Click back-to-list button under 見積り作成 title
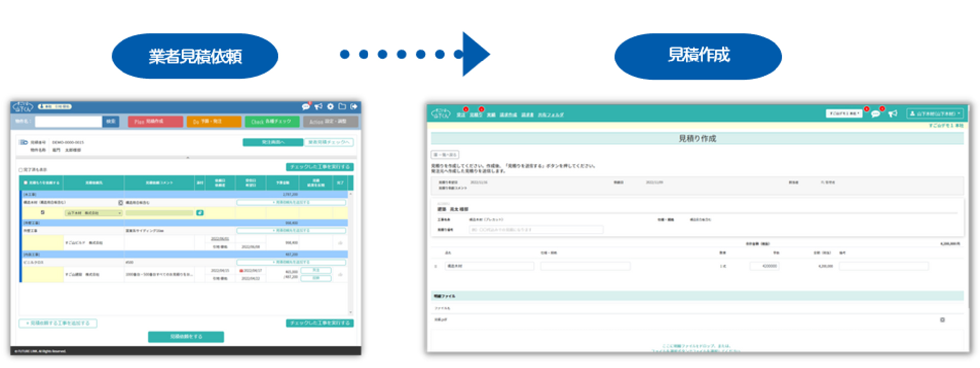The image size is (980, 368). point(445,154)
